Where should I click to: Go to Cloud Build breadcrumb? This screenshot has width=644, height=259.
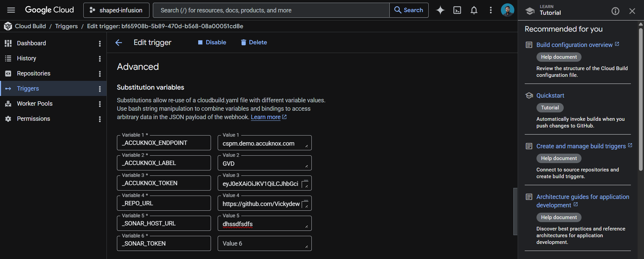pyautogui.click(x=30, y=26)
